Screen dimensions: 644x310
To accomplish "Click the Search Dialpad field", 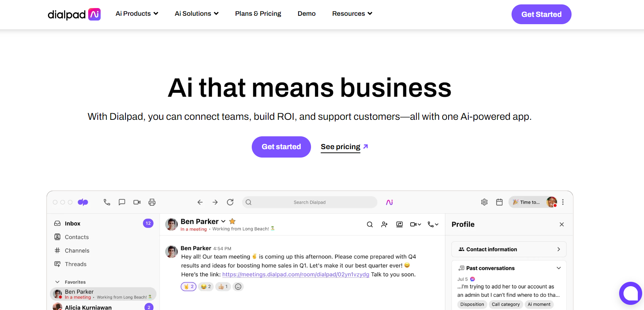I will [310, 202].
